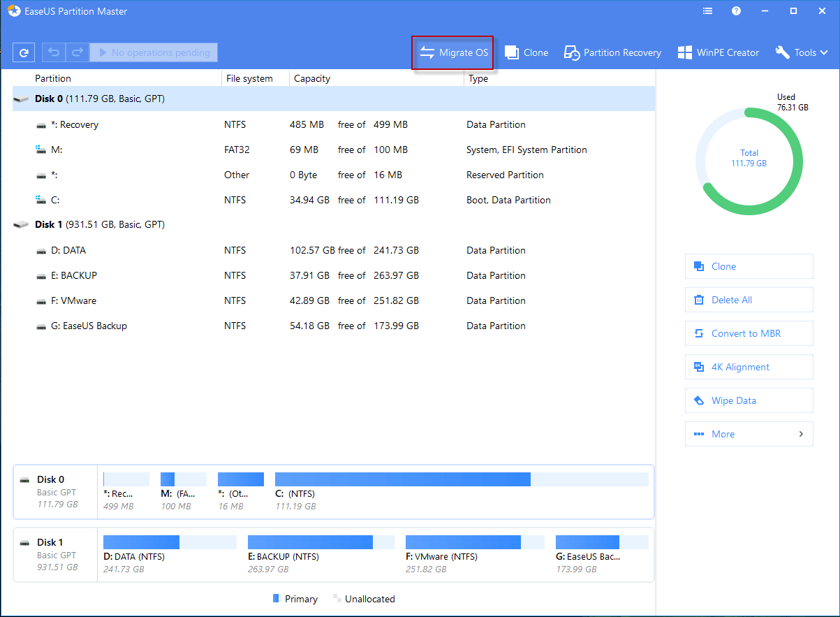The width and height of the screenshot is (840, 617).
Task: Click the Unallocated legend swatch
Action: (x=337, y=599)
